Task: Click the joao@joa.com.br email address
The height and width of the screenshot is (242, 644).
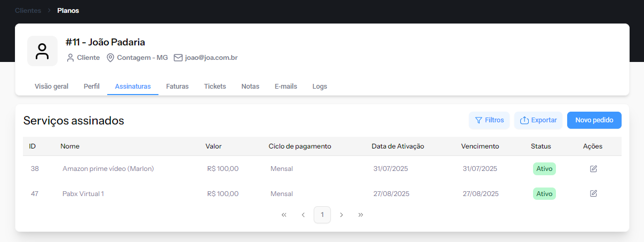Action: pyautogui.click(x=211, y=58)
